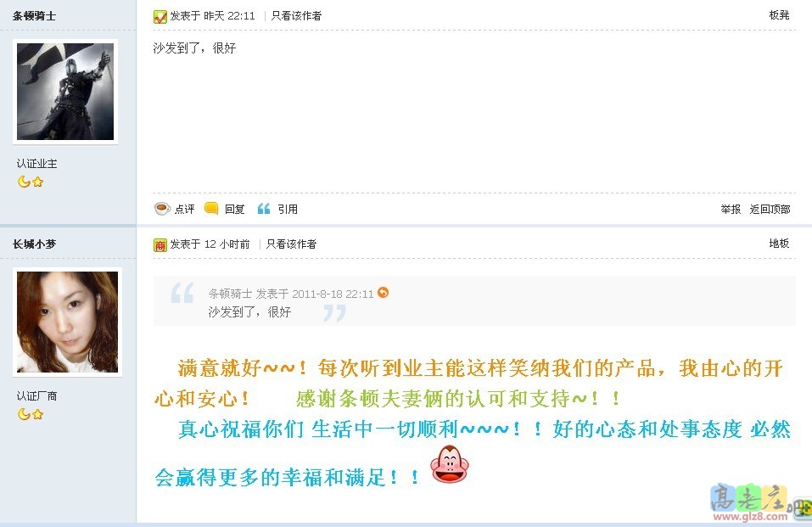
Task: Click the moon and star rank icons under 认证厂商
Action: click(x=31, y=414)
